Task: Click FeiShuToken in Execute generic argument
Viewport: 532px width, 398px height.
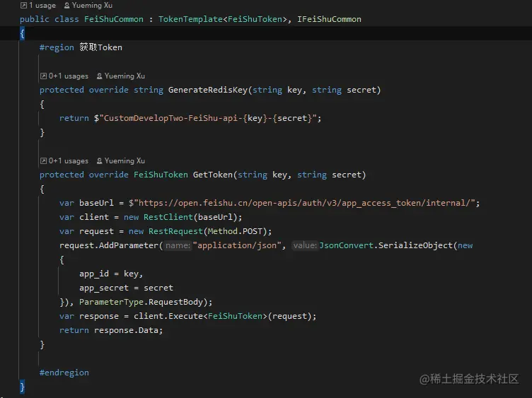Action: coord(235,316)
